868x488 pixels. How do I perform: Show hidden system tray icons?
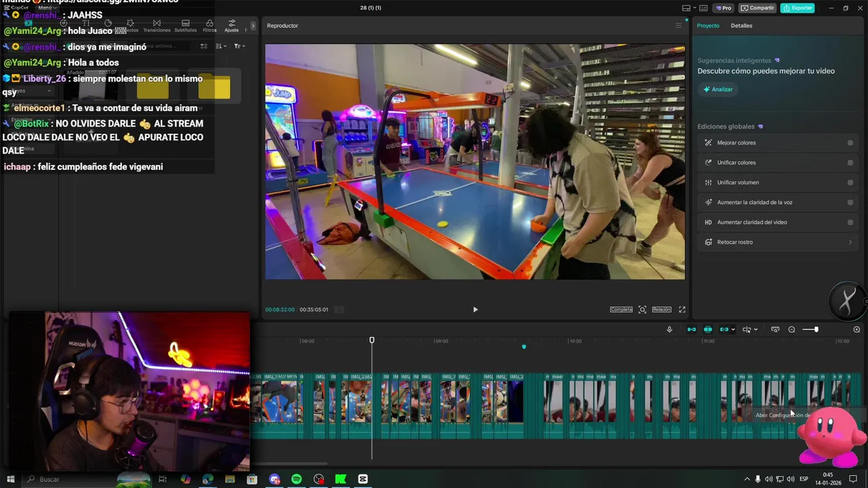(x=747, y=479)
